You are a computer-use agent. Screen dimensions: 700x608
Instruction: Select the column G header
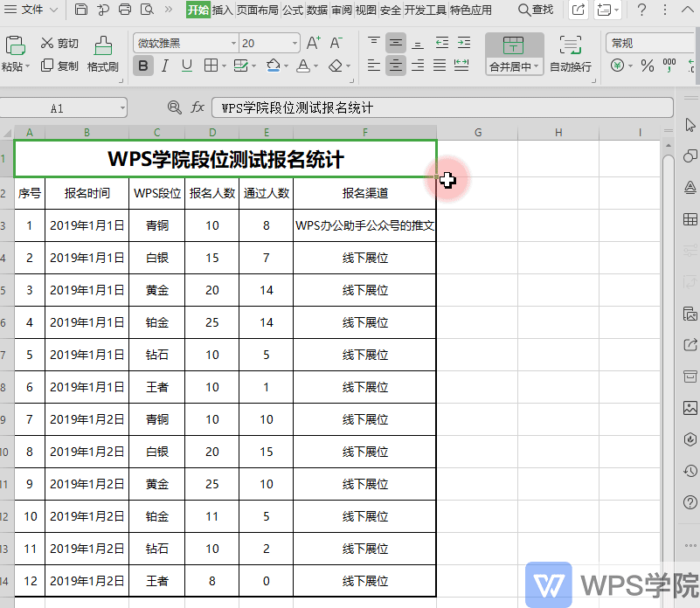coord(477,133)
